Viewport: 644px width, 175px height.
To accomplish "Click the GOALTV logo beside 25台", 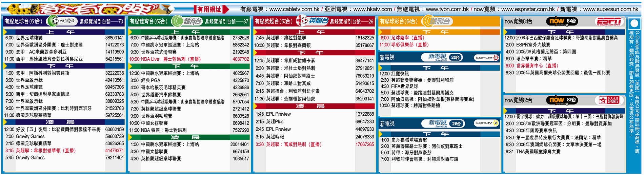I will (486, 58).
